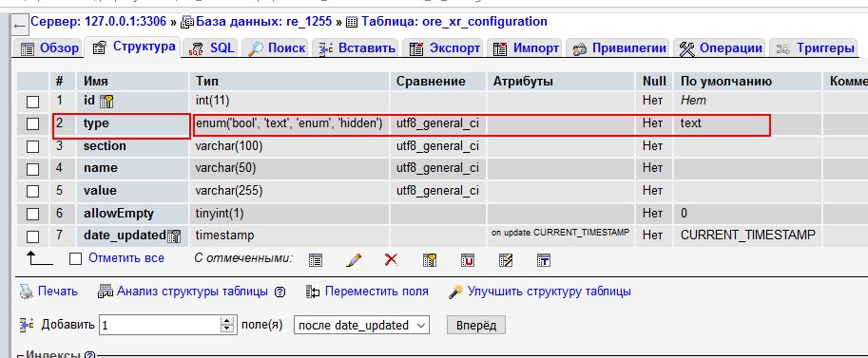Open the после date_updated dropdown
The width and height of the screenshot is (868, 358).
(x=362, y=326)
